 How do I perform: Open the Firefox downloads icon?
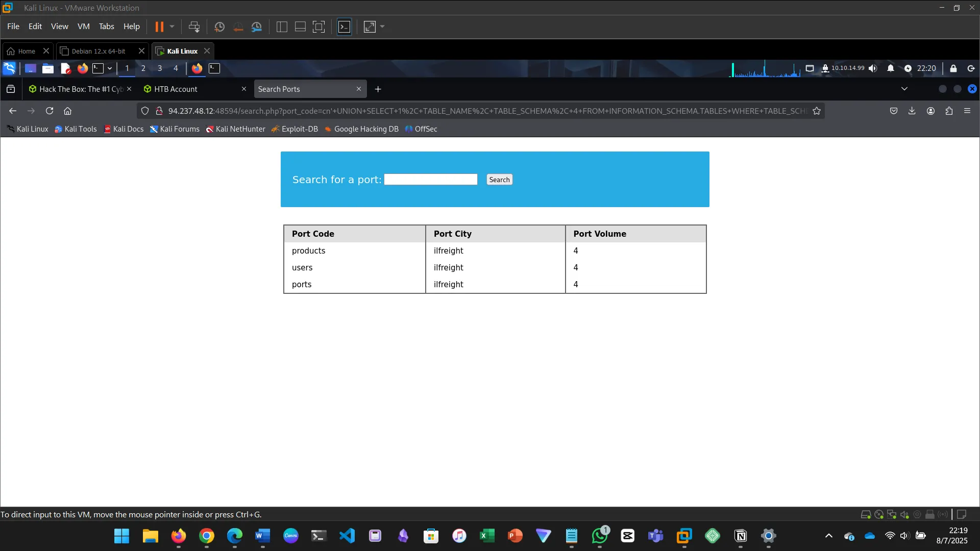click(x=912, y=111)
